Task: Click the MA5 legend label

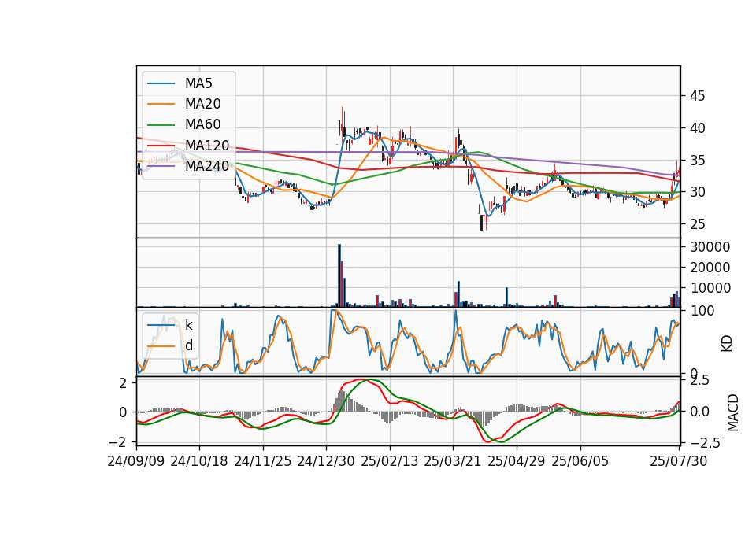Action: click(198, 83)
